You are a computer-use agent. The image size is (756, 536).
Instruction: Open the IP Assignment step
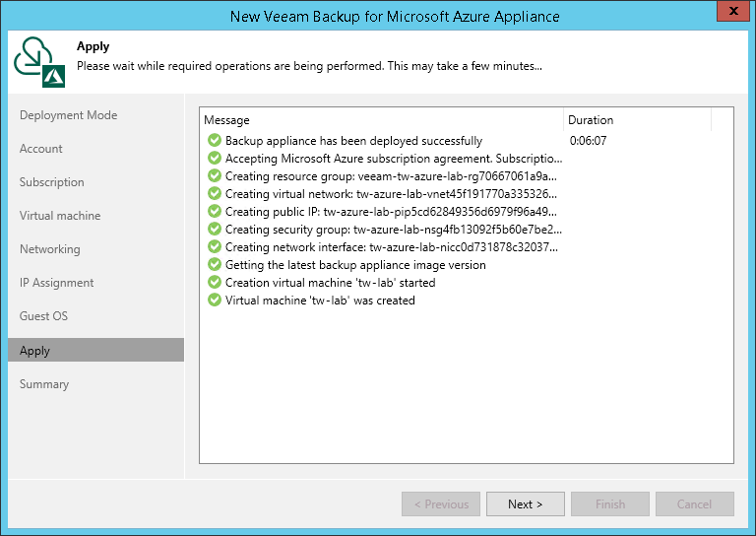click(x=56, y=283)
